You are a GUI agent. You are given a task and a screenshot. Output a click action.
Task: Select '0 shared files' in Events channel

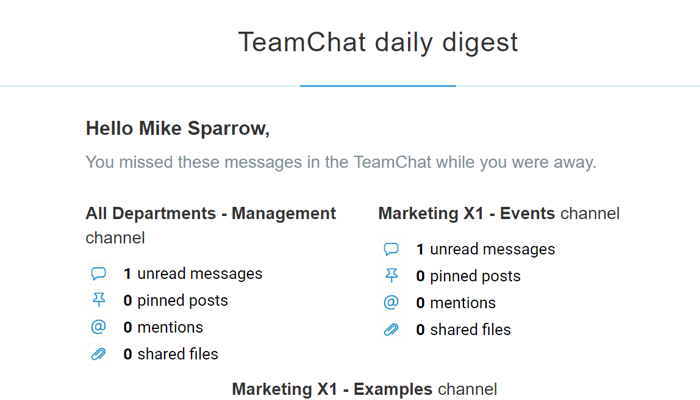pyautogui.click(x=463, y=329)
